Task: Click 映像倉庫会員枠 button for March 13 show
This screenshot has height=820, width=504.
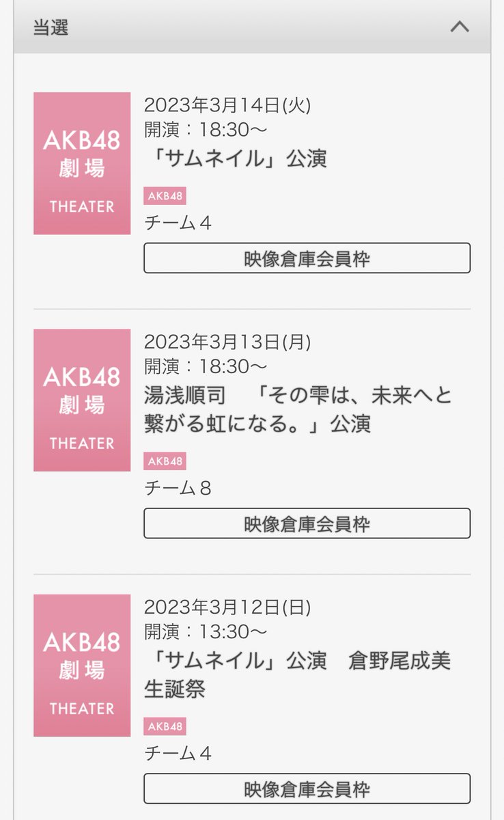Action: (x=307, y=523)
